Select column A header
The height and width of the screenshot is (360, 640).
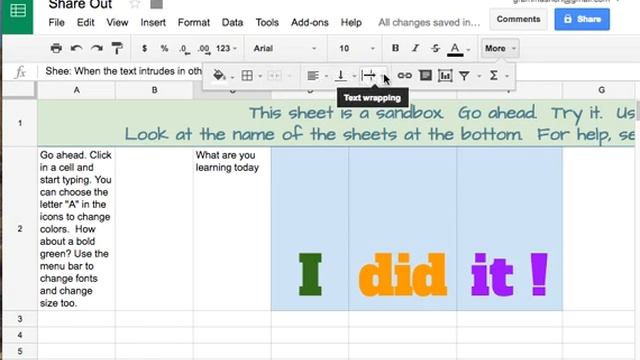pyautogui.click(x=76, y=90)
